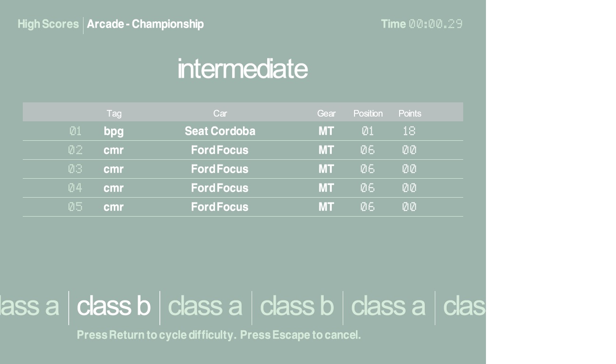616x364 pixels.
Task: Click the Gear column header
Action: click(x=326, y=113)
